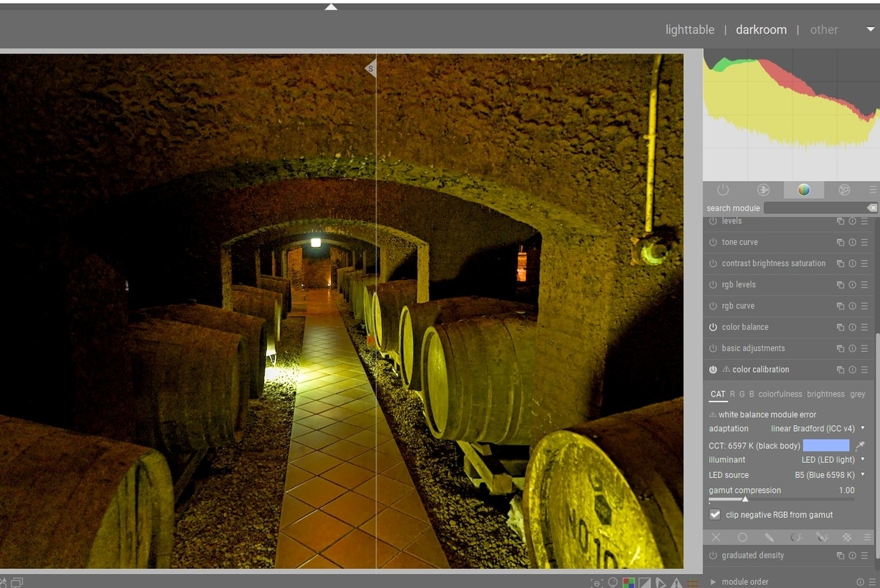Clear the search module field

pyautogui.click(x=871, y=208)
